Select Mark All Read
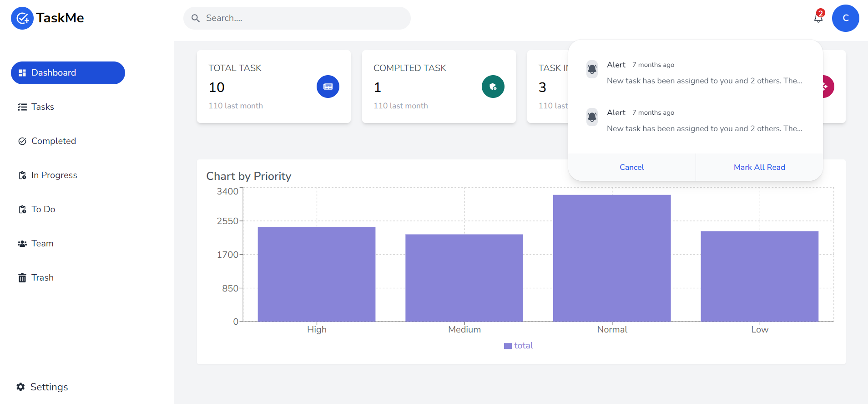The width and height of the screenshot is (868, 404). click(x=759, y=167)
